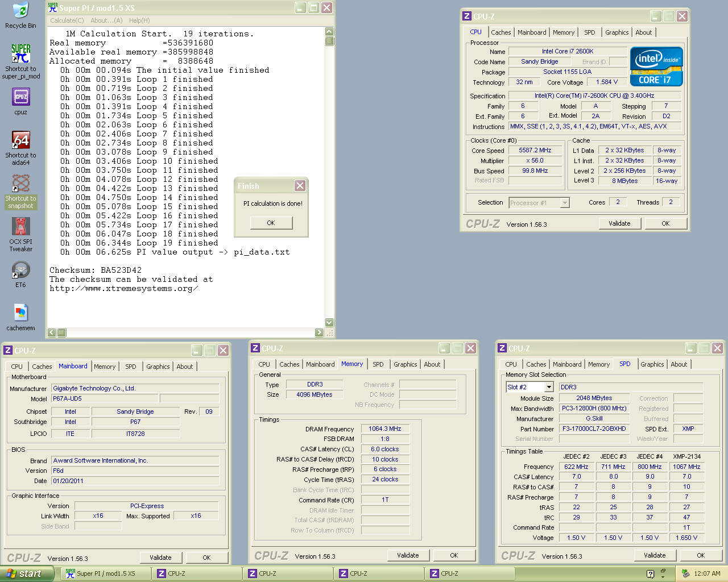The width and height of the screenshot is (728, 582).
Task: Click the BIOS Date field 01/20/2011
Action: click(x=135, y=481)
